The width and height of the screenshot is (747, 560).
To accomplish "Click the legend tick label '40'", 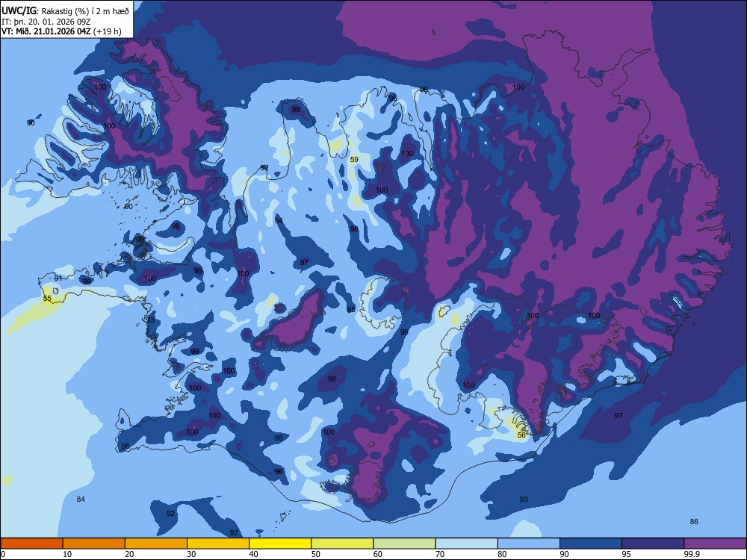I will click(x=253, y=554).
